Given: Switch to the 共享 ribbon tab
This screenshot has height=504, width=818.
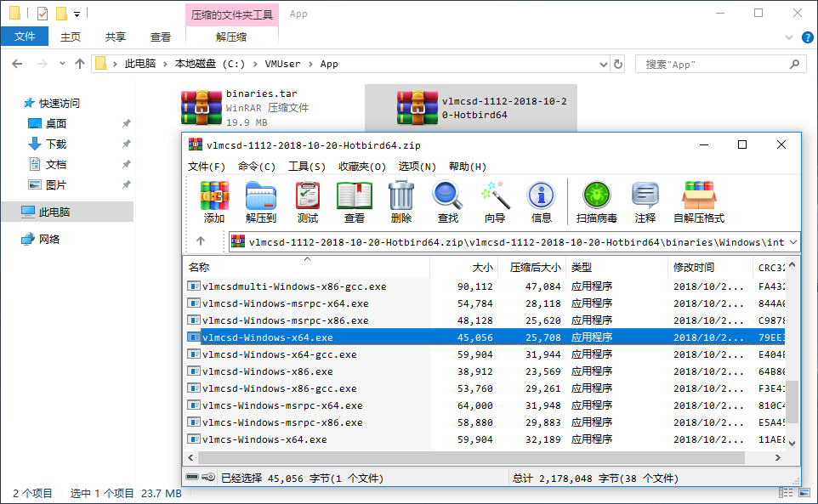Looking at the screenshot, I should point(116,37).
